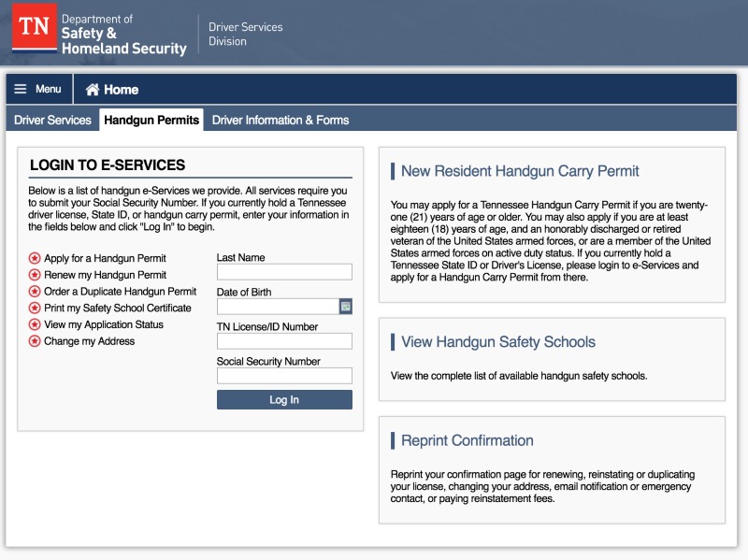The width and height of the screenshot is (748, 560).
Task: Click star bullet beside Print my Safety School Certificate
Action: 35,309
